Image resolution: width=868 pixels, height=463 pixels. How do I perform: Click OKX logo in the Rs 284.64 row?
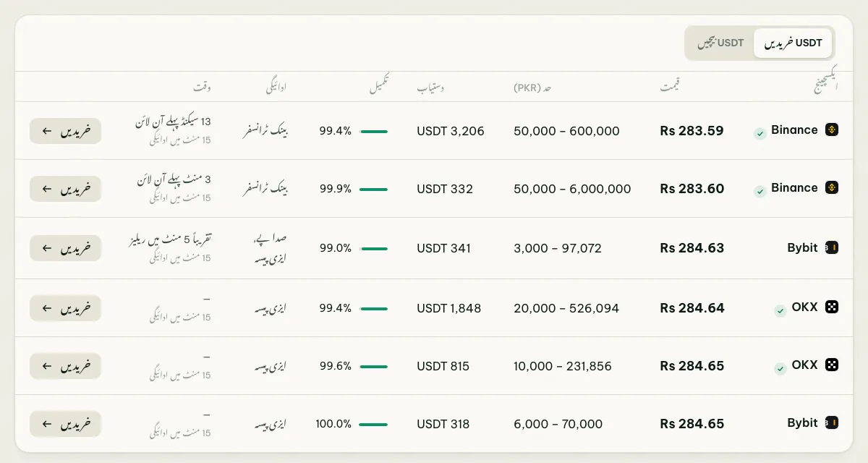pos(832,307)
